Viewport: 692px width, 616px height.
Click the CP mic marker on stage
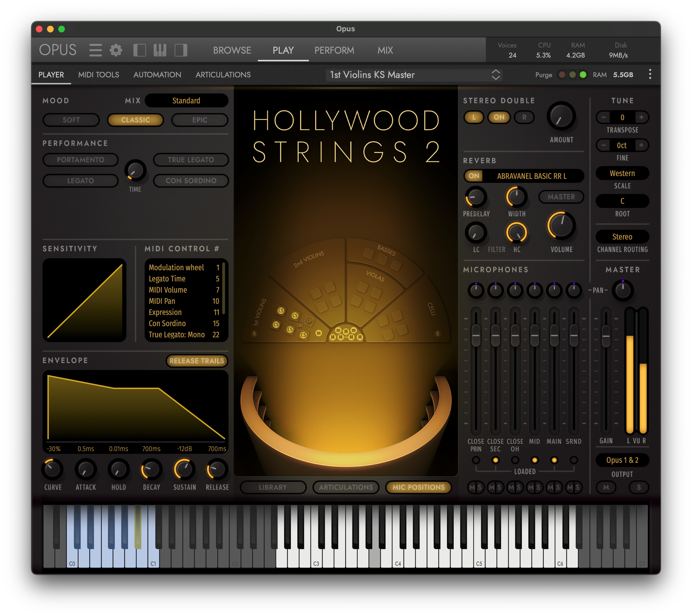pos(309,321)
